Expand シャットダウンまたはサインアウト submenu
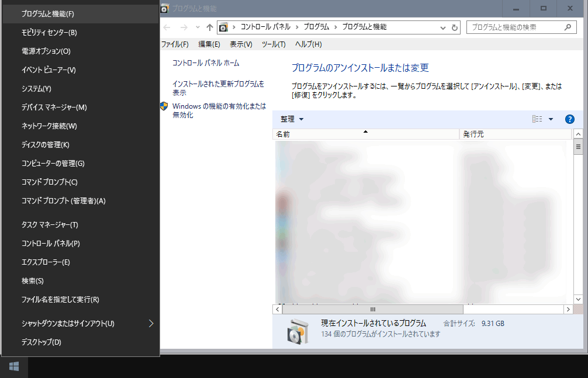This screenshot has width=588, height=378. pyautogui.click(x=151, y=323)
